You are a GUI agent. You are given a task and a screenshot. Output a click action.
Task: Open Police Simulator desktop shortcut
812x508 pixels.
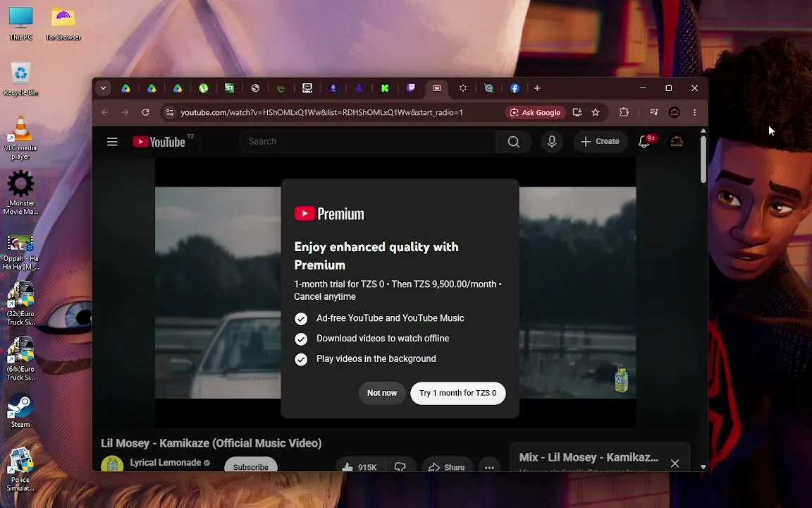click(x=20, y=469)
